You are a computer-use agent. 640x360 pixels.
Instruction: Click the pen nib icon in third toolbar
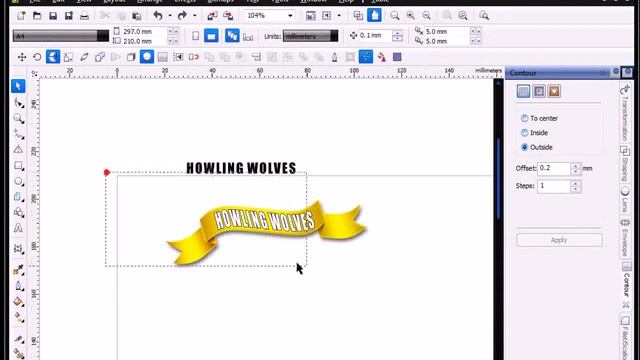[334, 57]
